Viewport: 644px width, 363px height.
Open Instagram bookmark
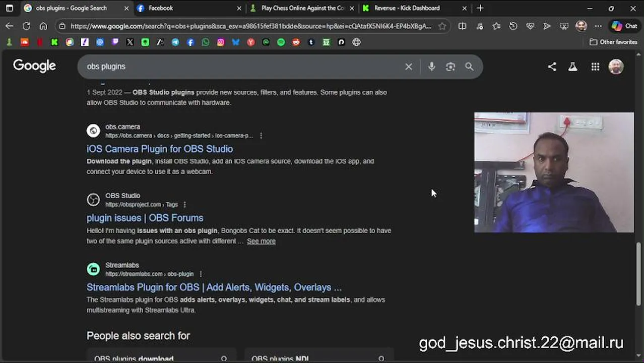[220, 42]
